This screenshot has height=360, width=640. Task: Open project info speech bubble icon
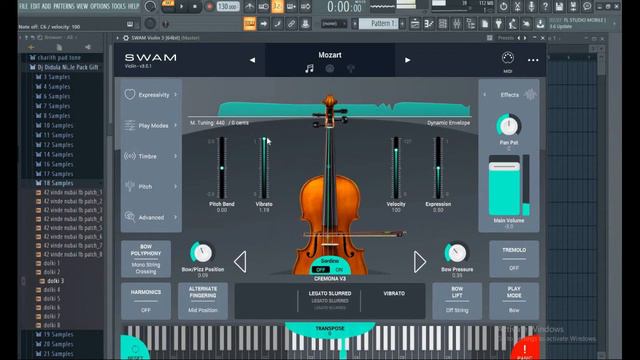tap(587, 6)
